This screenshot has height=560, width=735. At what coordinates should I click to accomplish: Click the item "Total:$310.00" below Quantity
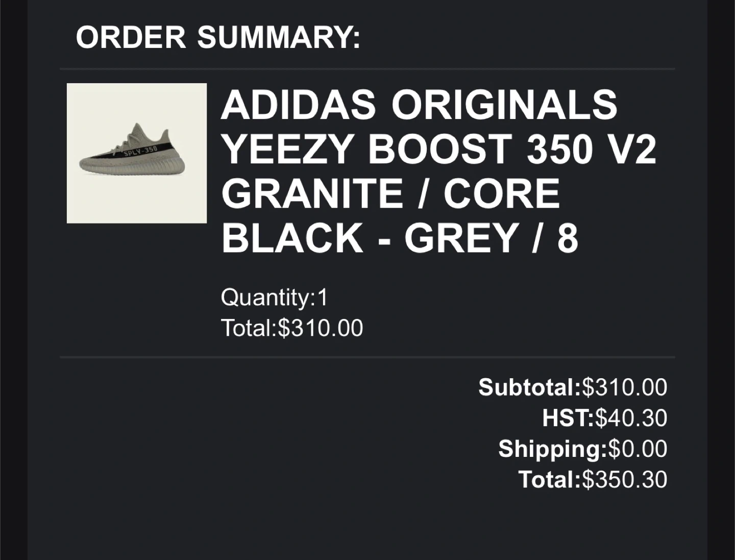point(291,328)
